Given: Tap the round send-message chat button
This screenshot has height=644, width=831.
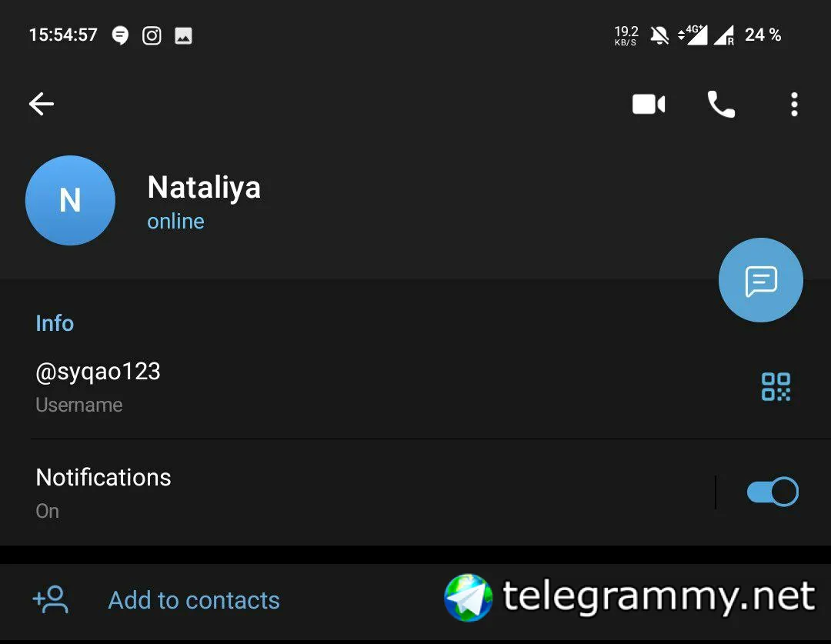Looking at the screenshot, I should click(x=760, y=280).
